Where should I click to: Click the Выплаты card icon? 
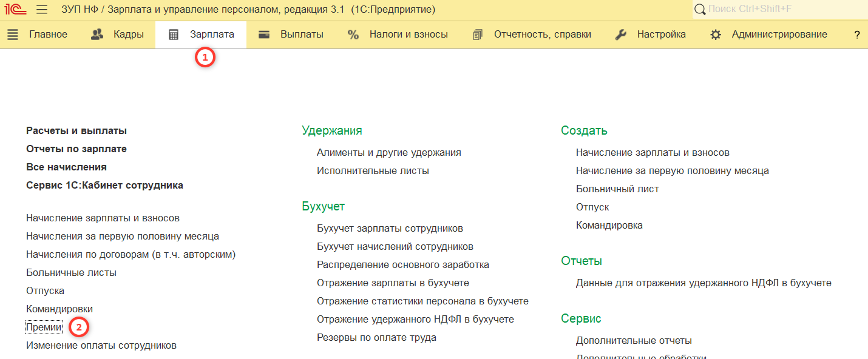264,35
